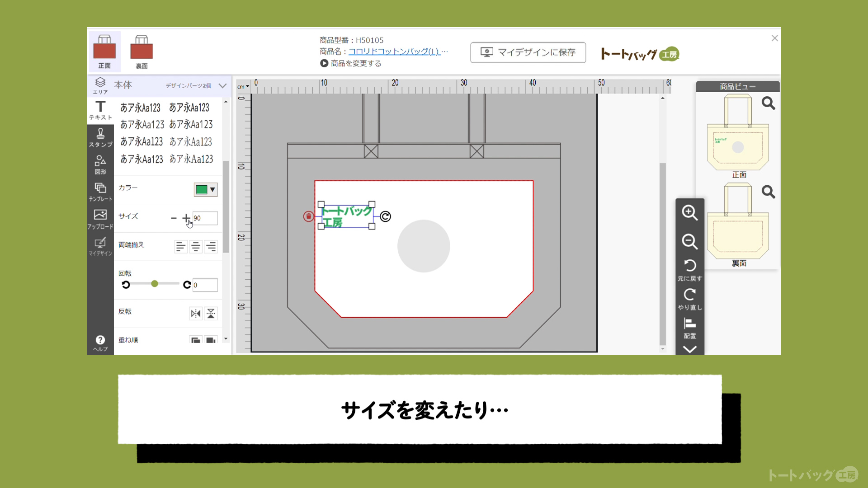Click the text panel scroll down arrow
The image size is (868, 488).
[x=226, y=339]
